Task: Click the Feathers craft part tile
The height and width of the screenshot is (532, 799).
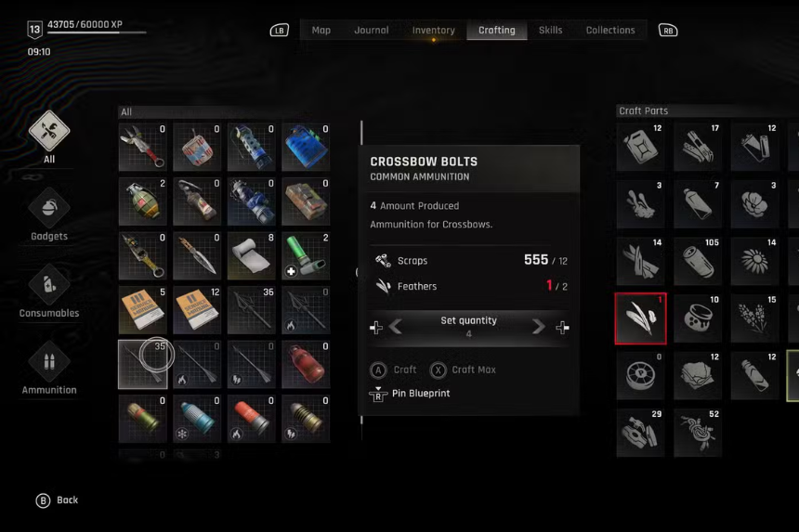Action: click(640, 318)
